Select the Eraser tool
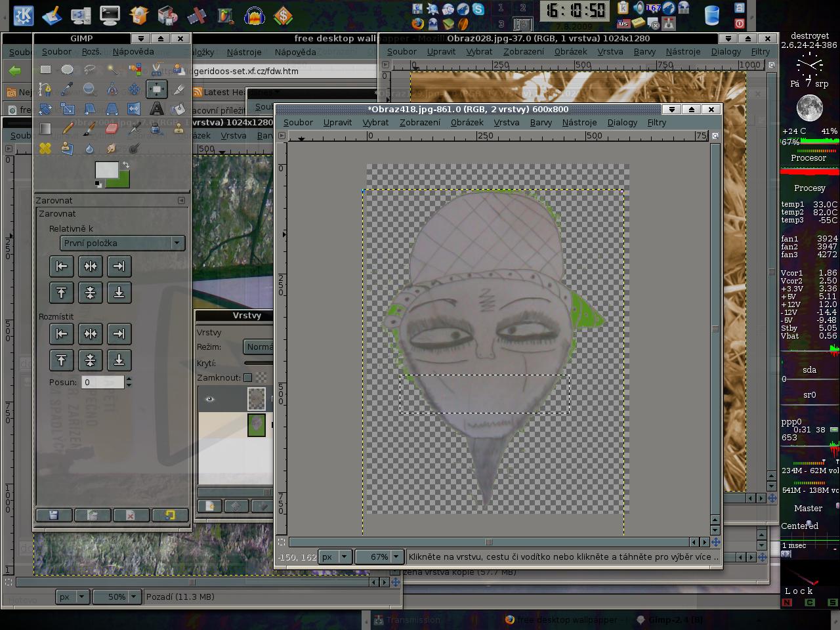The image size is (840, 630). pyautogui.click(x=112, y=129)
